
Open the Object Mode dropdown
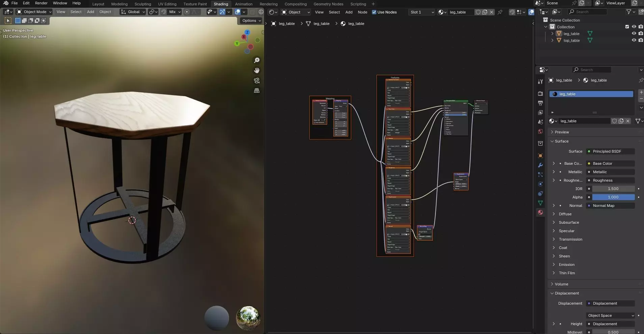(34, 12)
